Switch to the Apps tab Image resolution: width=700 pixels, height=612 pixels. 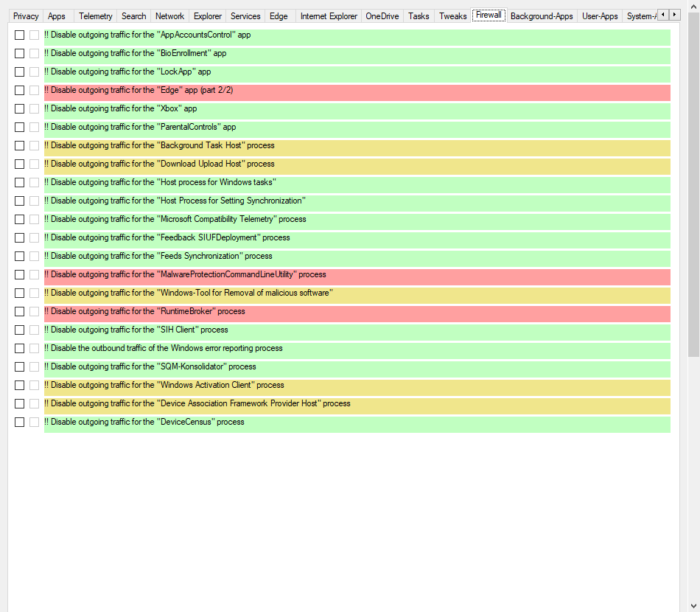tap(57, 16)
